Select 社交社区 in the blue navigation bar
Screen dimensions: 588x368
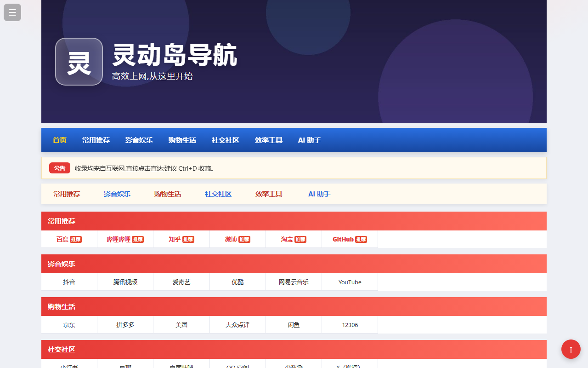point(226,140)
